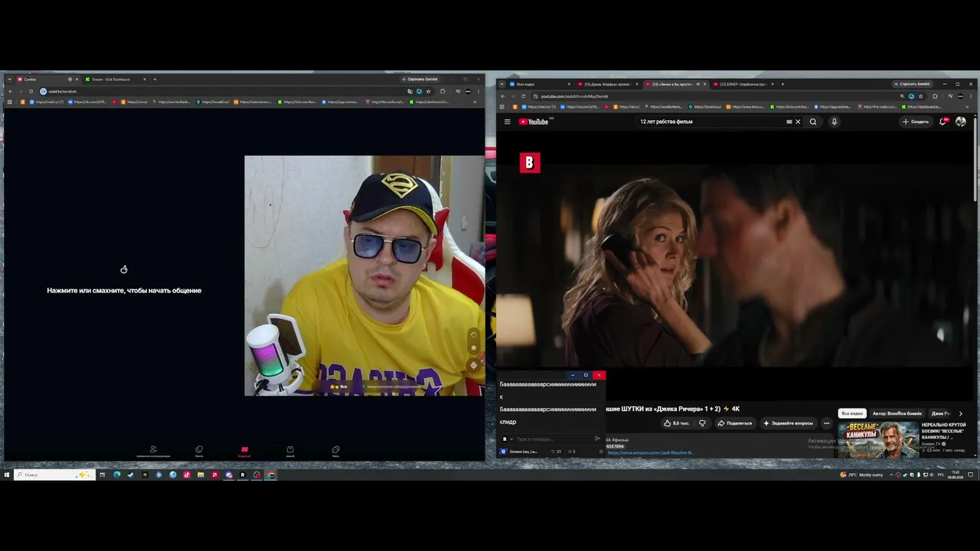Open YouTube account avatar menu
This screenshot has height=551, width=980.
coord(961,122)
